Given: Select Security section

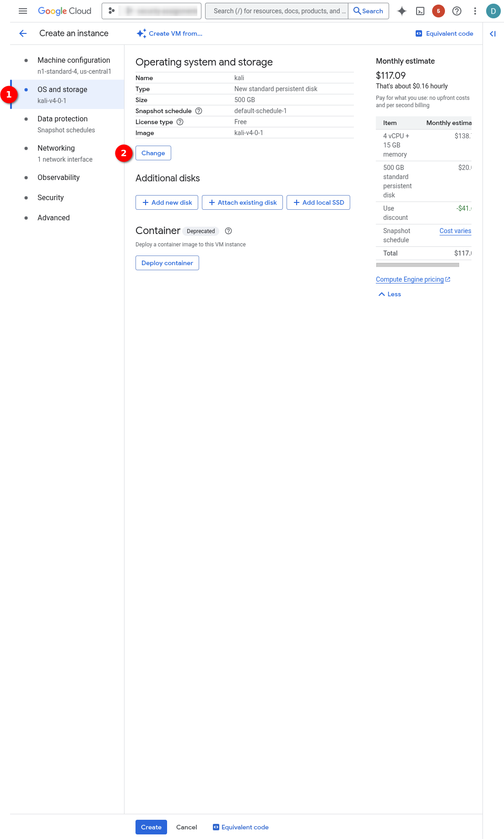Looking at the screenshot, I should point(68,197).
